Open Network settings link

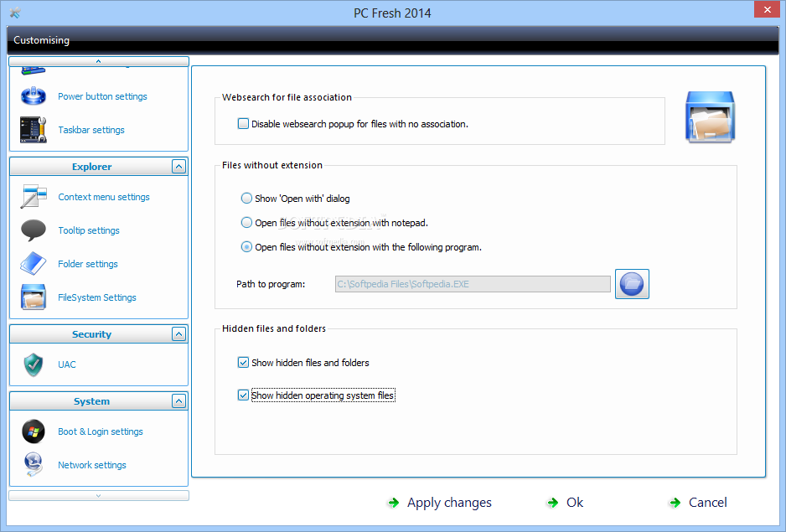(91, 465)
